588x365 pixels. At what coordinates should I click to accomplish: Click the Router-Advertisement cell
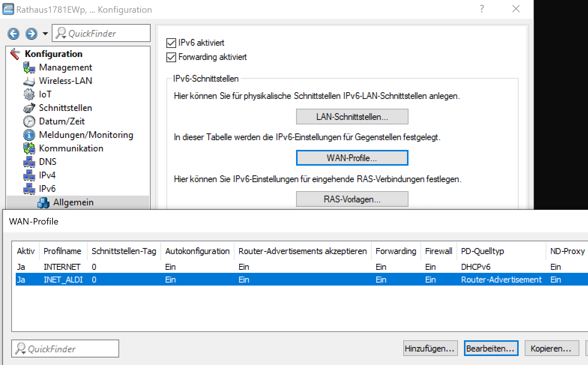[501, 280]
